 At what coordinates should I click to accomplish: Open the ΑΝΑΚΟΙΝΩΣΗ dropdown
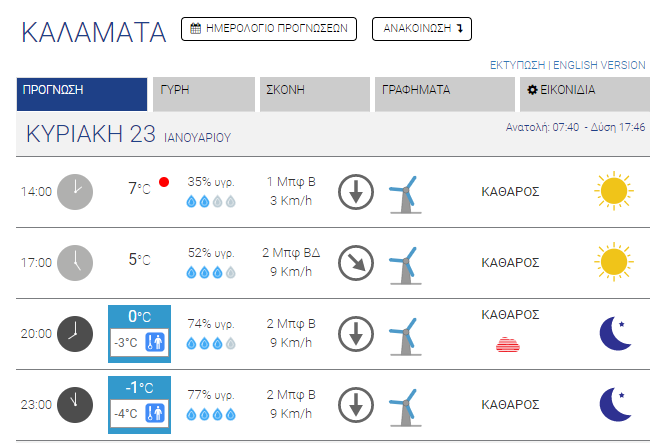421,29
